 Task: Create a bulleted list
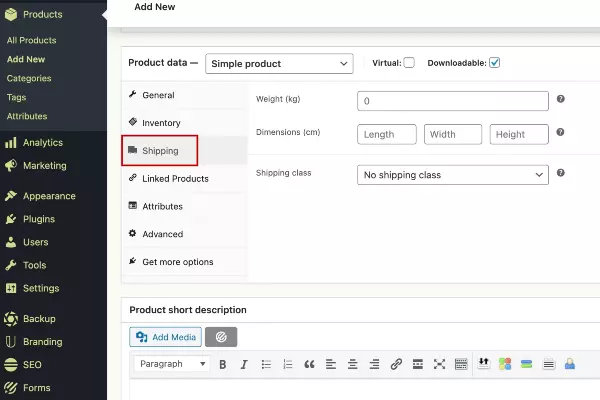point(266,365)
